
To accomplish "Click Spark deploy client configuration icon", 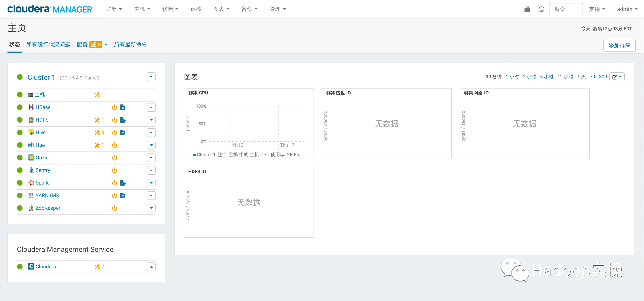I will (x=123, y=183).
